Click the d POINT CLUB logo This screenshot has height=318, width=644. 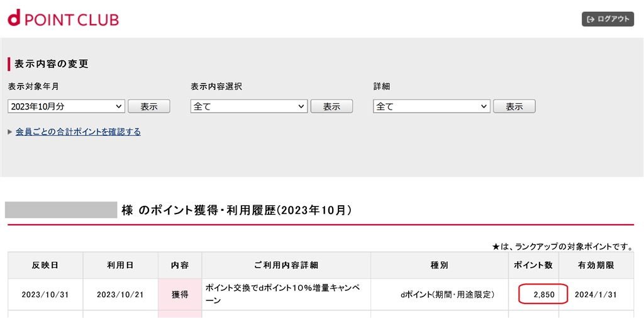coord(63,18)
